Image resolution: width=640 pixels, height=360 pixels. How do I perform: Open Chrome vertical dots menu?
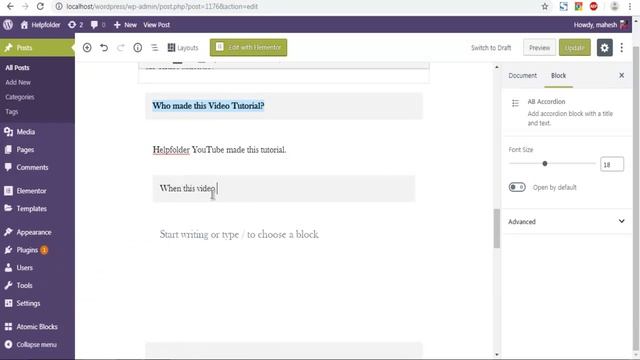click(629, 6)
